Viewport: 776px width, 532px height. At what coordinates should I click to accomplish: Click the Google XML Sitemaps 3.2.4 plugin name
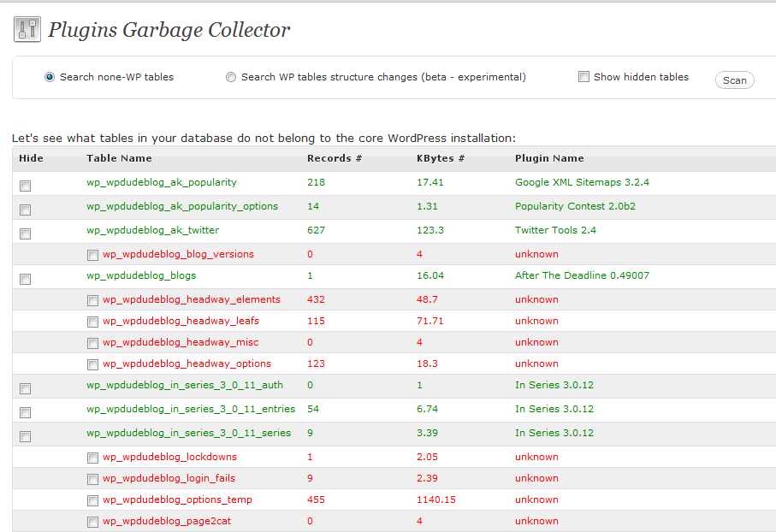[x=582, y=183]
